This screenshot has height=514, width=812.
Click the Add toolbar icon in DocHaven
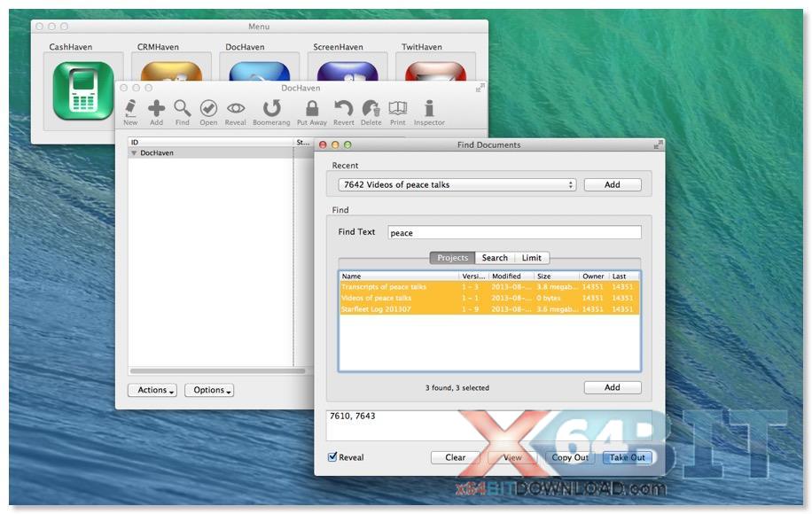pos(156,113)
